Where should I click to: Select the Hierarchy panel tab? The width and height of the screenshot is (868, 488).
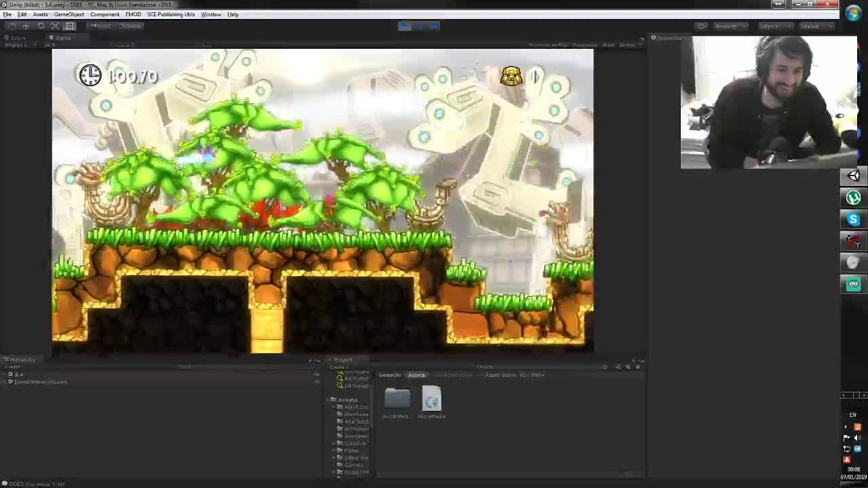coord(20,360)
